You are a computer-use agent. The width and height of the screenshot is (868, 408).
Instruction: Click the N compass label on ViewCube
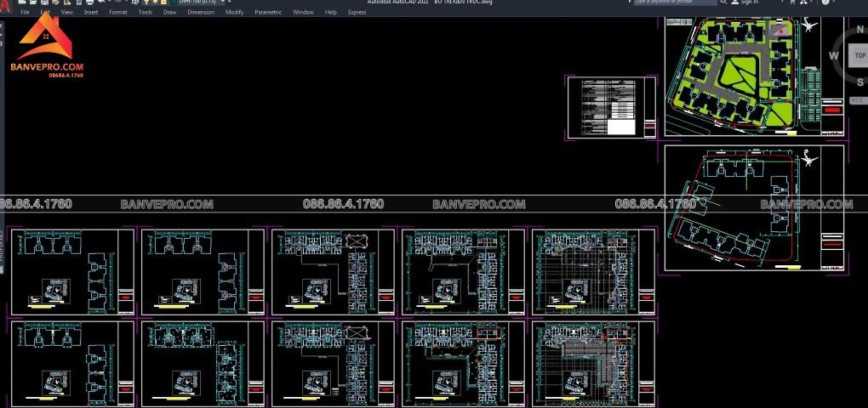click(860, 30)
